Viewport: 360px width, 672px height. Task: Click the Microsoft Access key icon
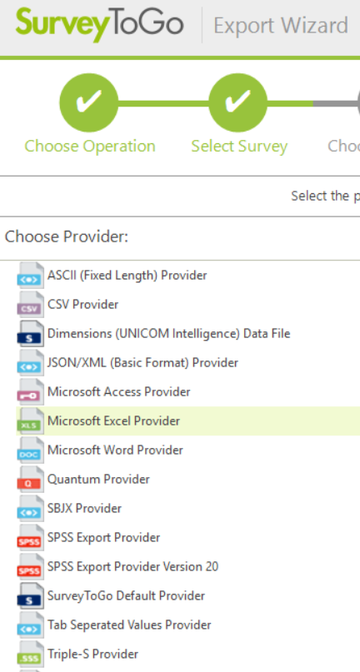click(30, 391)
